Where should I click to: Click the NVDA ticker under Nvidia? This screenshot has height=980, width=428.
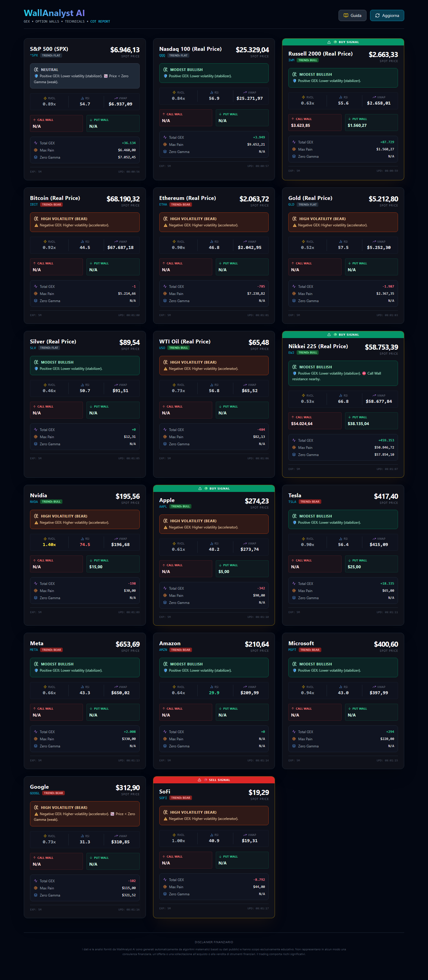[34, 502]
